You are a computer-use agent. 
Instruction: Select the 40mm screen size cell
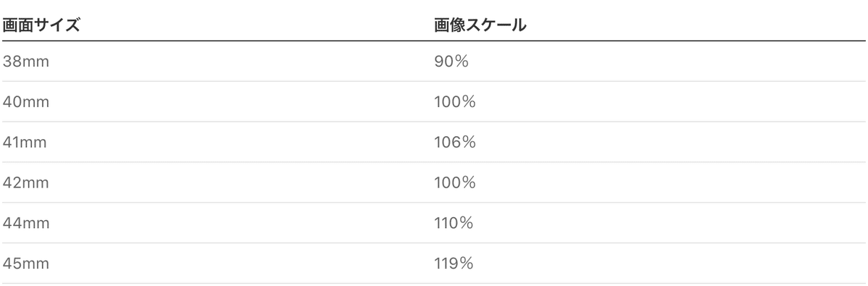[x=26, y=102]
